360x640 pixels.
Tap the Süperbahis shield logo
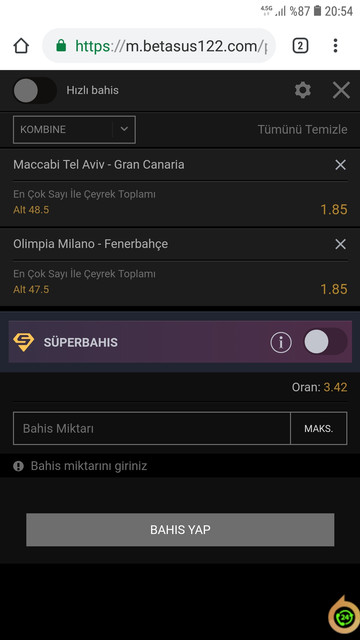24,342
